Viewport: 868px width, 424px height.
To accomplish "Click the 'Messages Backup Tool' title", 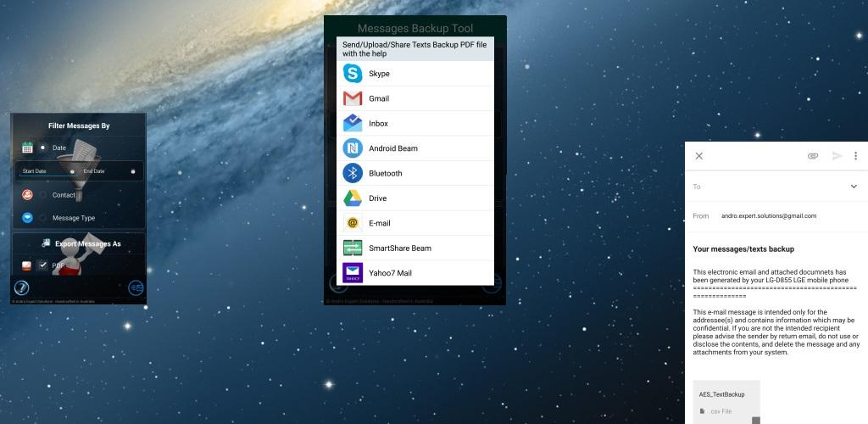I will (x=415, y=28).
